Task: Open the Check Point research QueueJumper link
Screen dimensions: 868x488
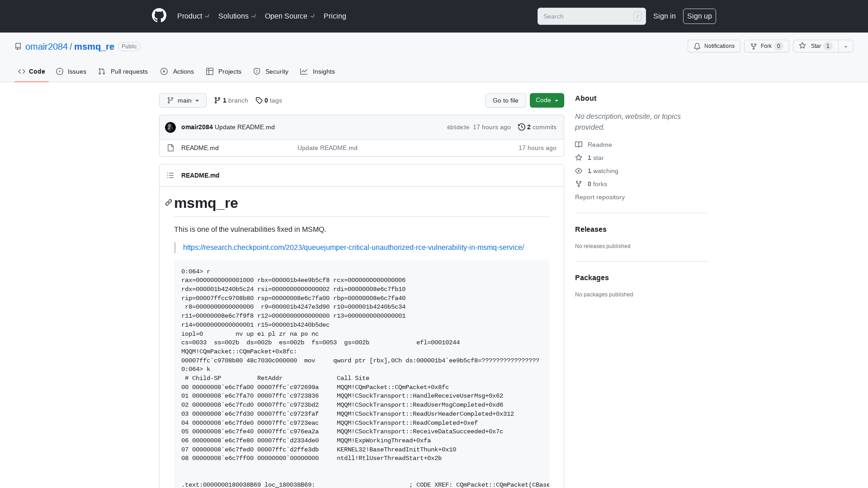Action: click(354, 247)
